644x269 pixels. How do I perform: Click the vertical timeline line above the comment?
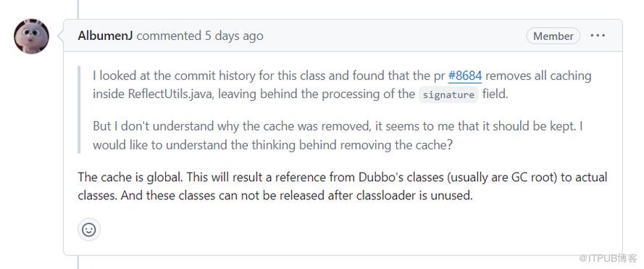78,9
